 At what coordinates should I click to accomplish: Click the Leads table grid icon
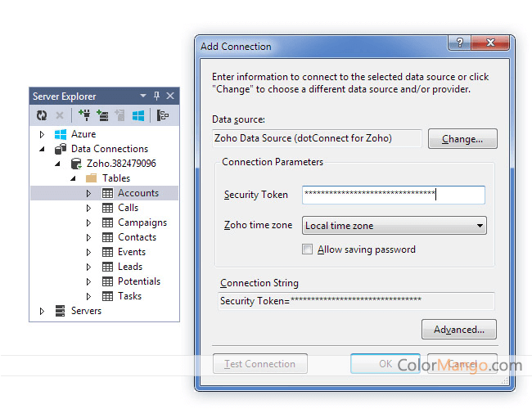(107, 267)
